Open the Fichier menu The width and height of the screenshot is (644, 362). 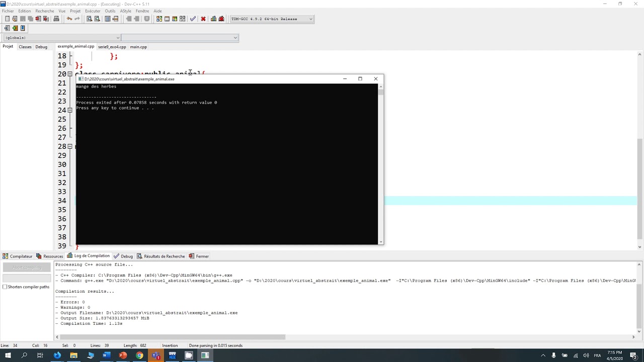(x=8, y=11)
